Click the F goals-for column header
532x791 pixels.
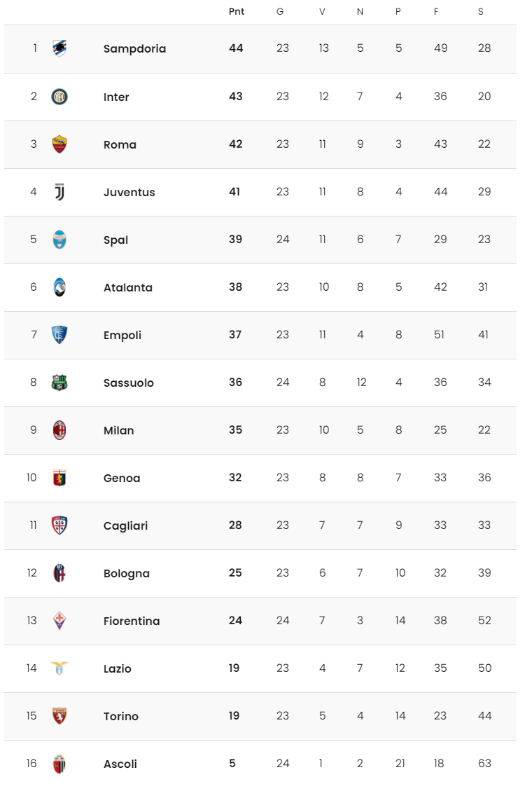[x=436, y=12]
